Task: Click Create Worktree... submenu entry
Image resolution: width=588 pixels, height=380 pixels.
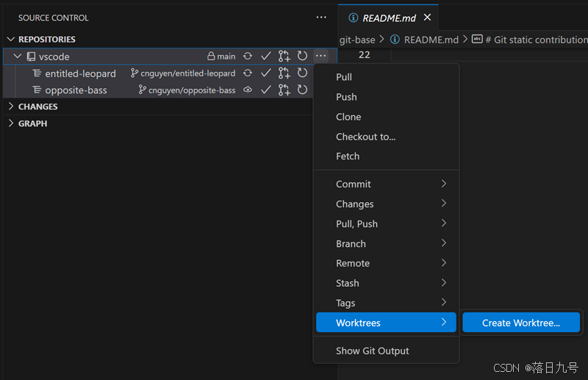Action: [x=521, y=322]
